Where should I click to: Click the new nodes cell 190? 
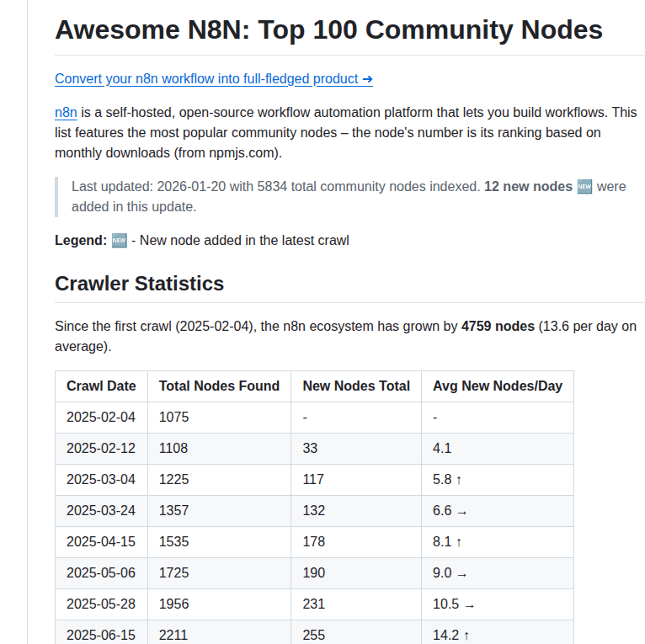click(356, 573)
